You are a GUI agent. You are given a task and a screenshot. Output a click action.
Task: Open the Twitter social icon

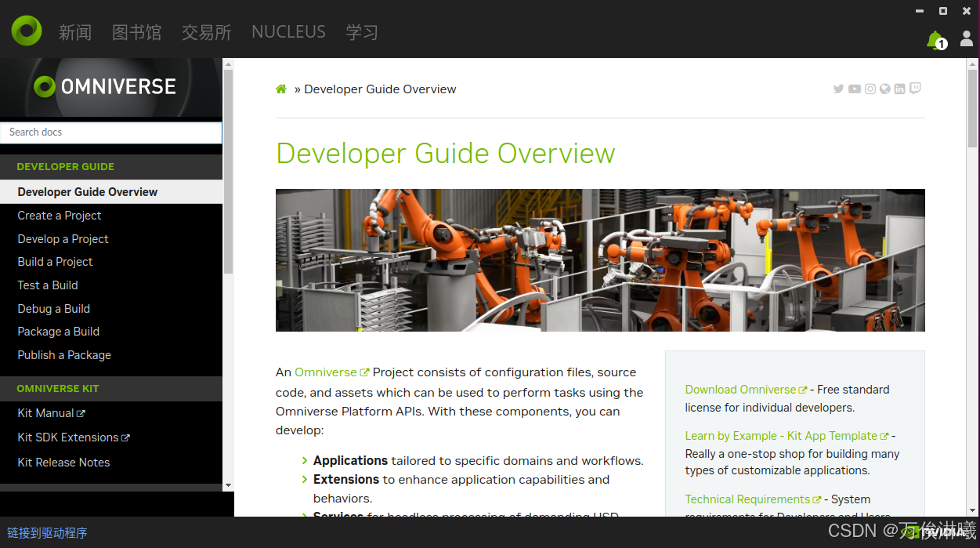pyautogui.click(x=839, y=89)
